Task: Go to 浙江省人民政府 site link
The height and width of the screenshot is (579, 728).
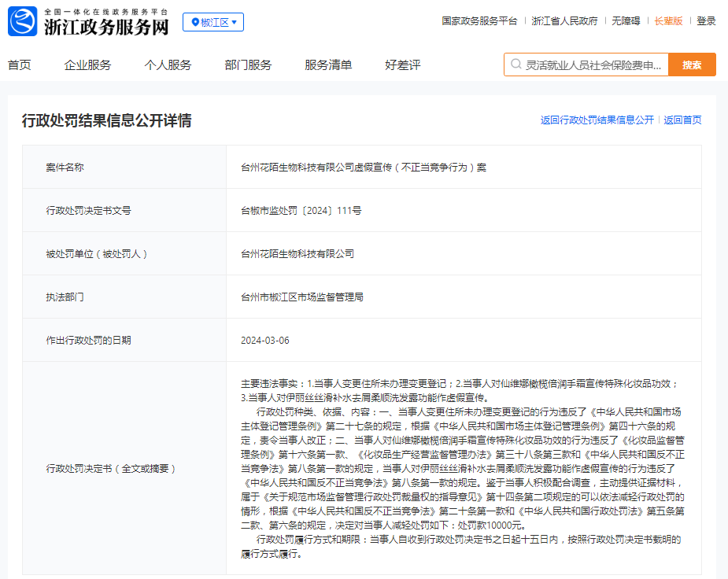Action: point(564,21)
